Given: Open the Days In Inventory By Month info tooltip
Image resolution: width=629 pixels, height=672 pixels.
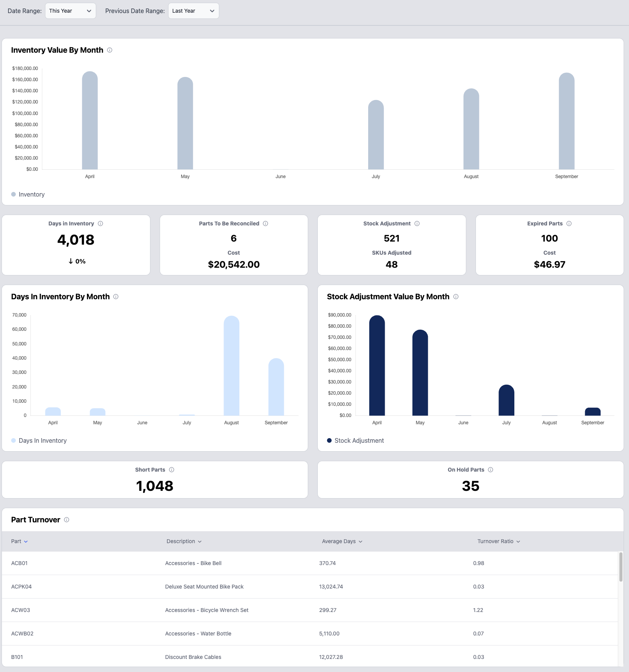Looking at the screenshot, I should click(x=116, y=297).
